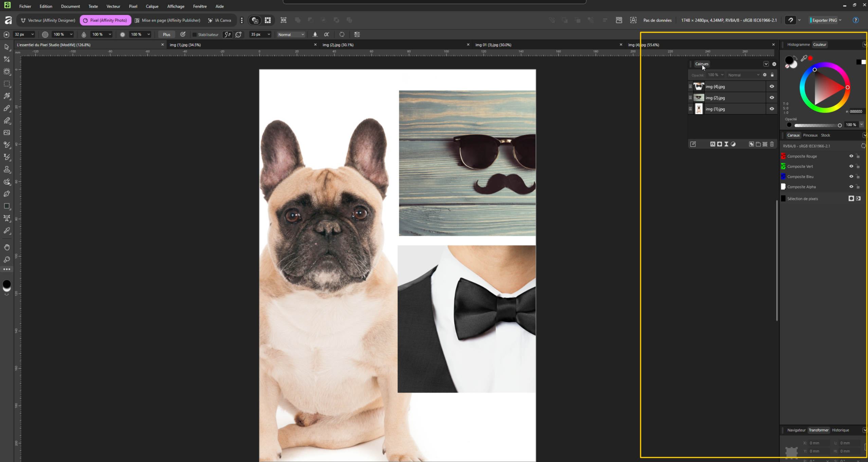Open the layer blend mode Normal dropdown
Image resolution: width=868 pixels, height=462 pixels.
tap(743, 75)
